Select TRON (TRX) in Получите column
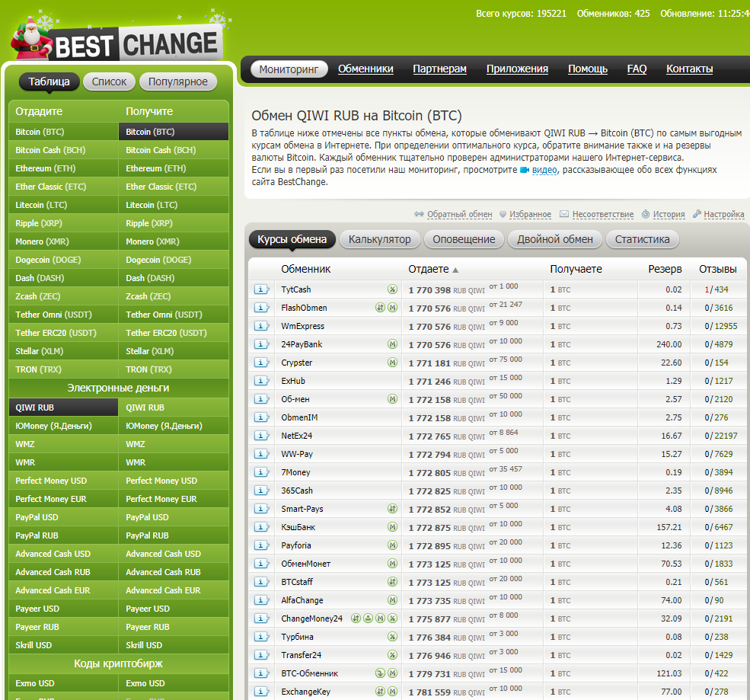This screenshot has height=700, width=750. (174, 369)
